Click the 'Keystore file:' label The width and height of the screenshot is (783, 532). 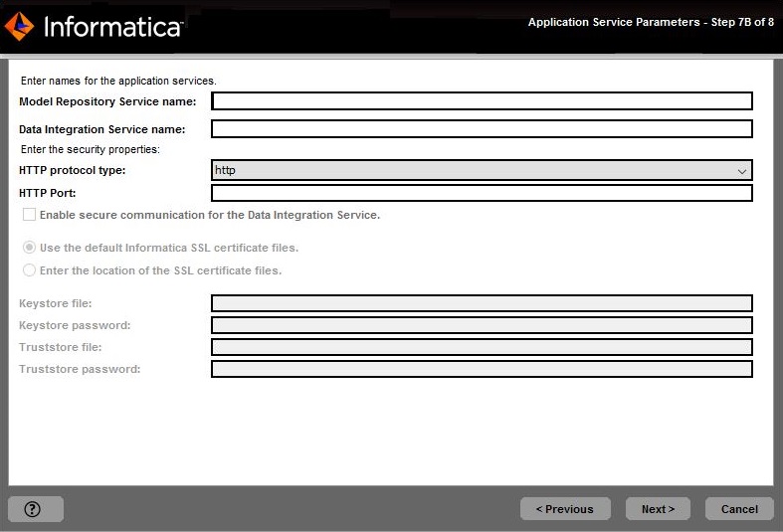pyautogui.click(x=56, y=303)
